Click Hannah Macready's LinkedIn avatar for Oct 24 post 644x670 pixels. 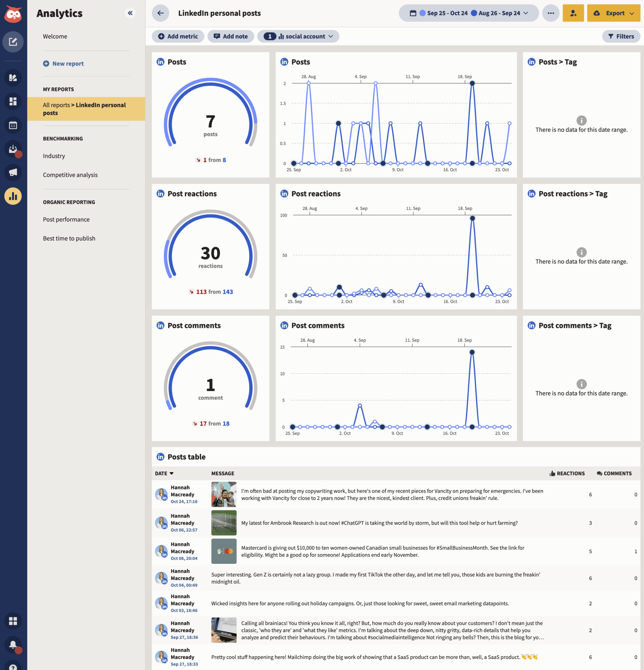point(161,494)
